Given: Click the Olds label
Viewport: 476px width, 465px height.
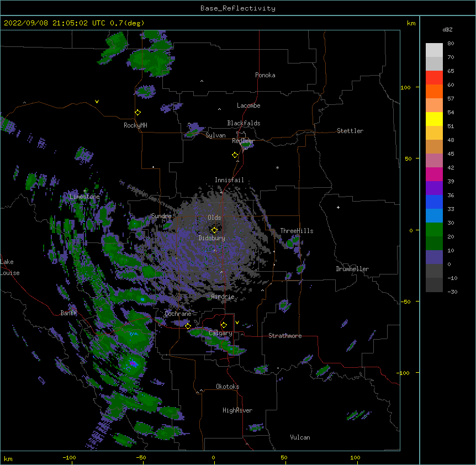Looking at the screenshot, I should 214,218.
